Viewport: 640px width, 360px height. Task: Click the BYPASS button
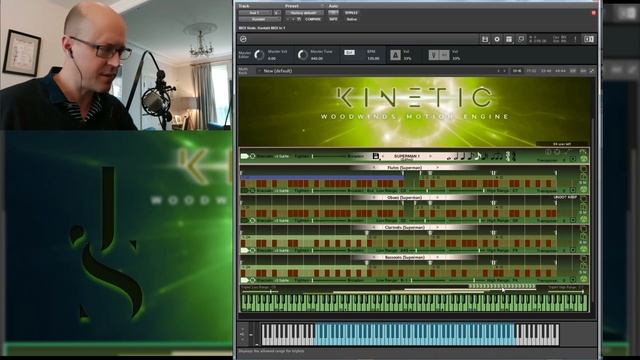351,13
